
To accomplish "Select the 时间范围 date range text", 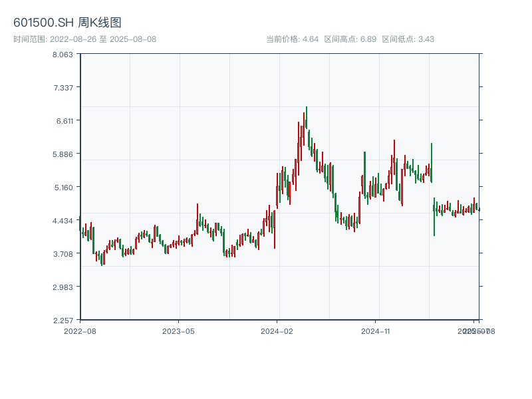I will (x=84, y=39).
